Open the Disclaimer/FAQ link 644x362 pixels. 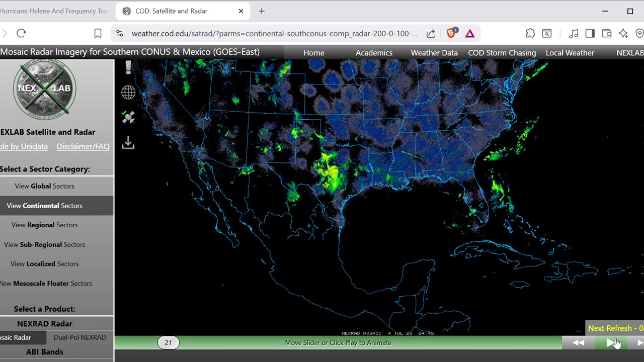click(x=83, y=146)
